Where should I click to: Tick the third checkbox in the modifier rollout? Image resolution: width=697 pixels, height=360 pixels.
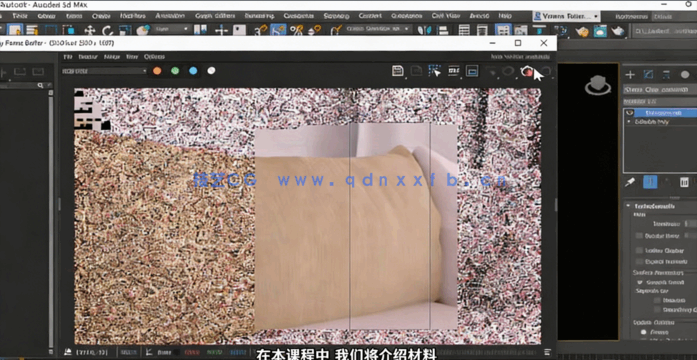[x=639, y=261]
